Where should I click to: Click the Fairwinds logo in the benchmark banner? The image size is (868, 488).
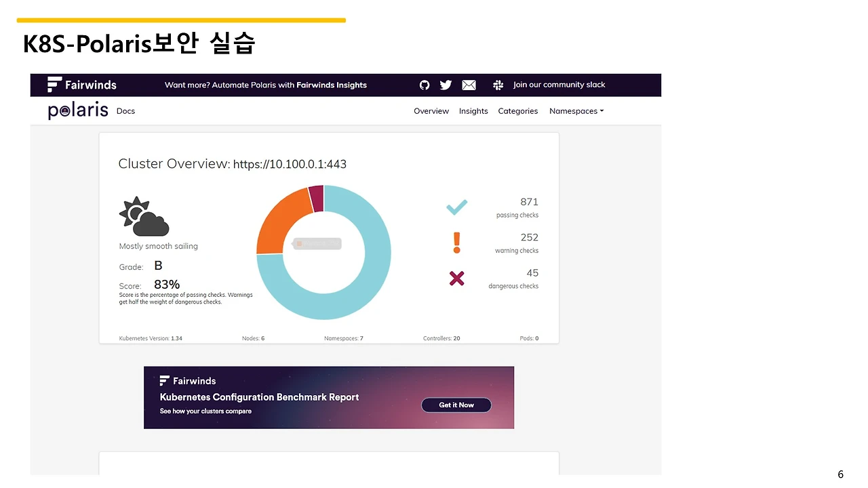(x=188, y=381)
